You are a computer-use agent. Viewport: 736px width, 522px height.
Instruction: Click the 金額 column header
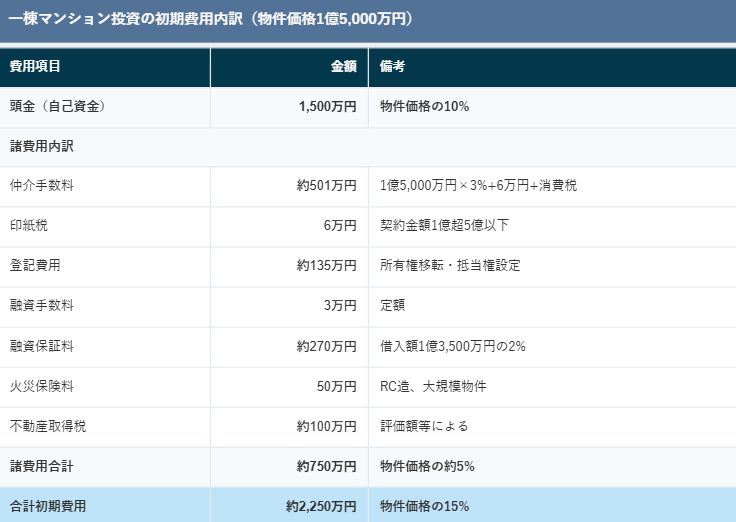[x=343, y=67]
